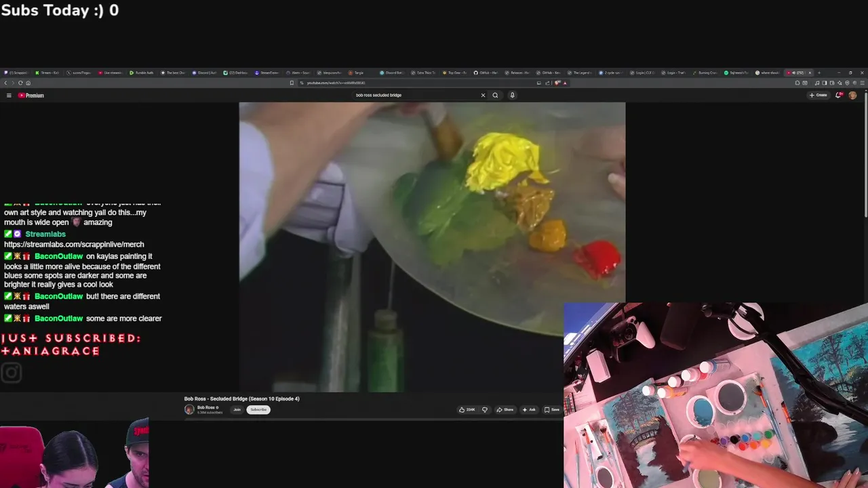This screenshot has width=868, height=488.
Task: Click the share icon in address bar
Action: pyautogui.click(x=547, y=83)
